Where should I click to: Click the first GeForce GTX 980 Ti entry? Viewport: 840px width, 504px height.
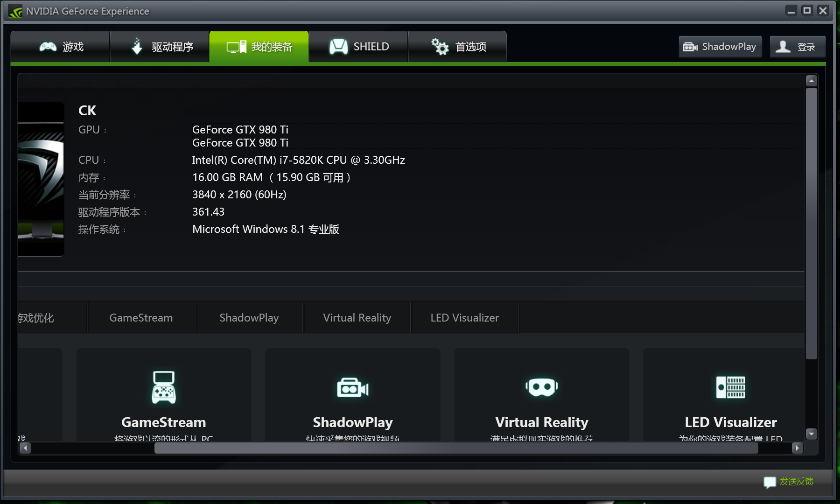click(x=240, y=130)
